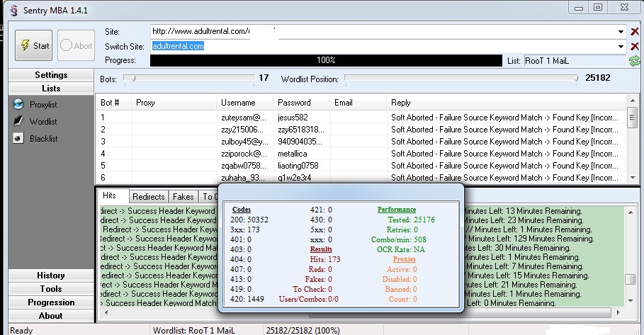Click the 'Ready' status bar text
The width and height of the screenshot is (644, 335).
coord(21,330)
